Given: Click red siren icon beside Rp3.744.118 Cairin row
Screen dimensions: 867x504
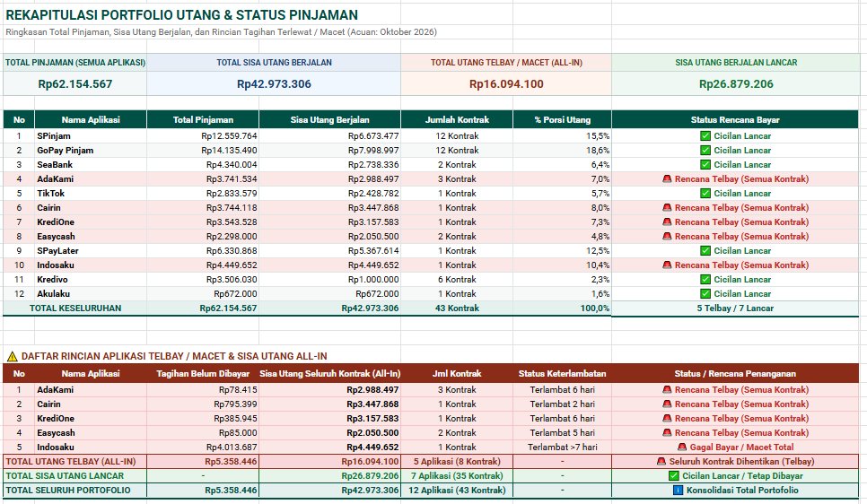Looking at the screenshot, I should point(667,208).
